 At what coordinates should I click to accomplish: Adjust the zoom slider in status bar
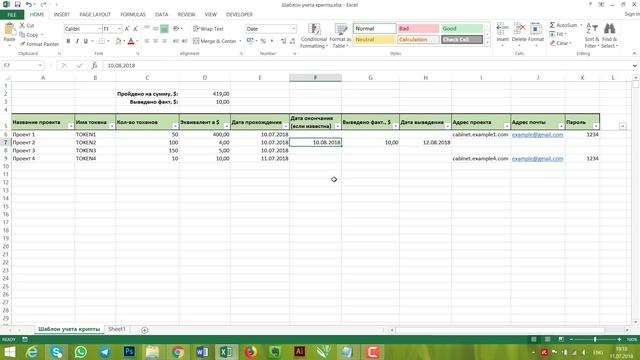coord(595,340)
